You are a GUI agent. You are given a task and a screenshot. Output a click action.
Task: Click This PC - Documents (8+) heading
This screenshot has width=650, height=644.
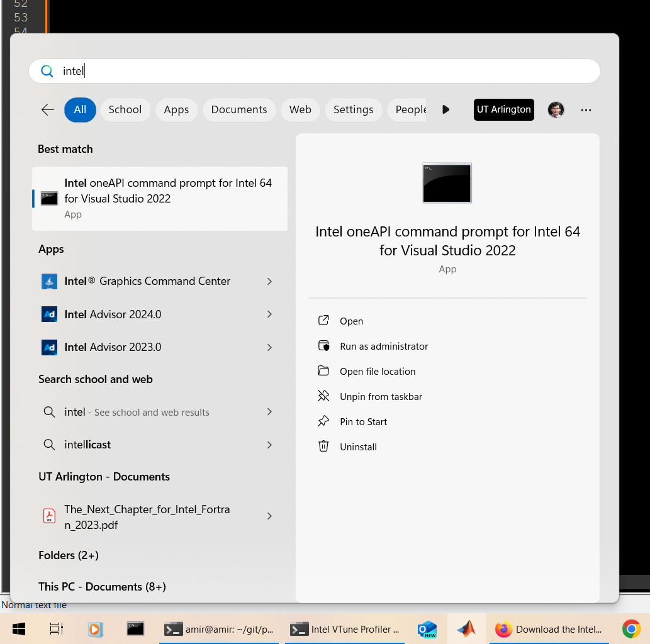(x=102, y=587)
